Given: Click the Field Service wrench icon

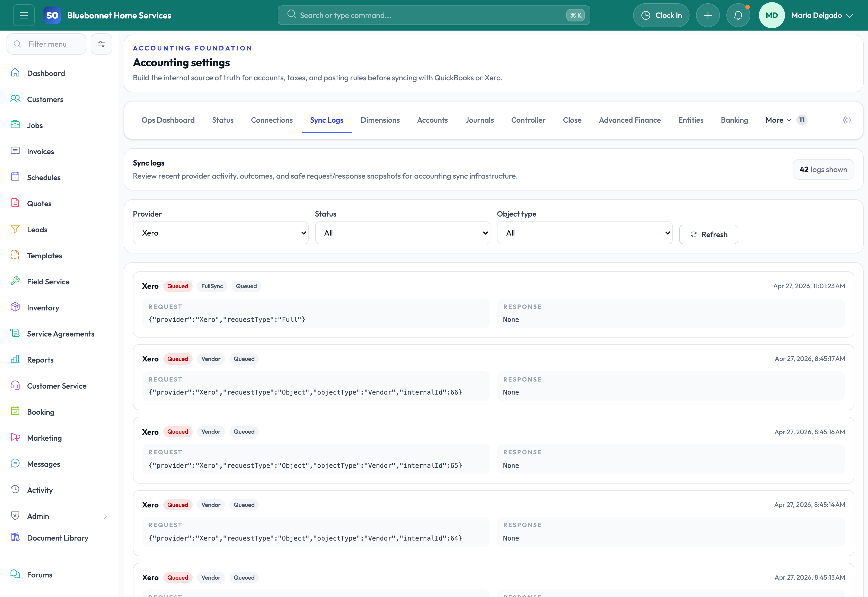Looking at the screenshot, I should [x=15, y=281].
